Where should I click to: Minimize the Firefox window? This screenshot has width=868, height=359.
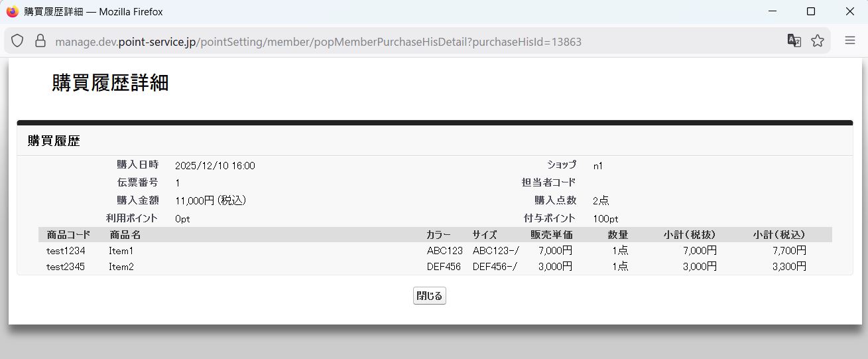point(772,12)
